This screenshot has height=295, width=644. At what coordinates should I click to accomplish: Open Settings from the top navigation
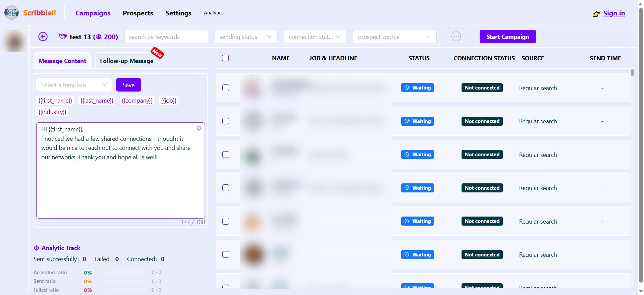click(178, 13)
